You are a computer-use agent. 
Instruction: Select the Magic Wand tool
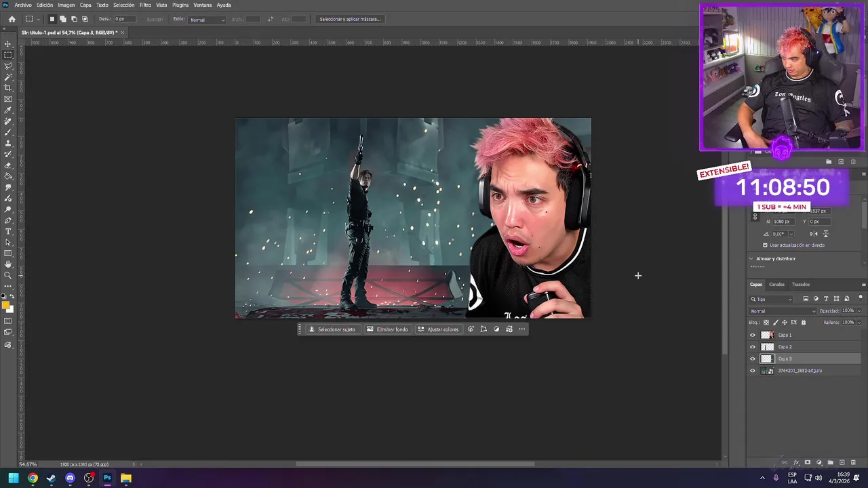coord(8,77)
